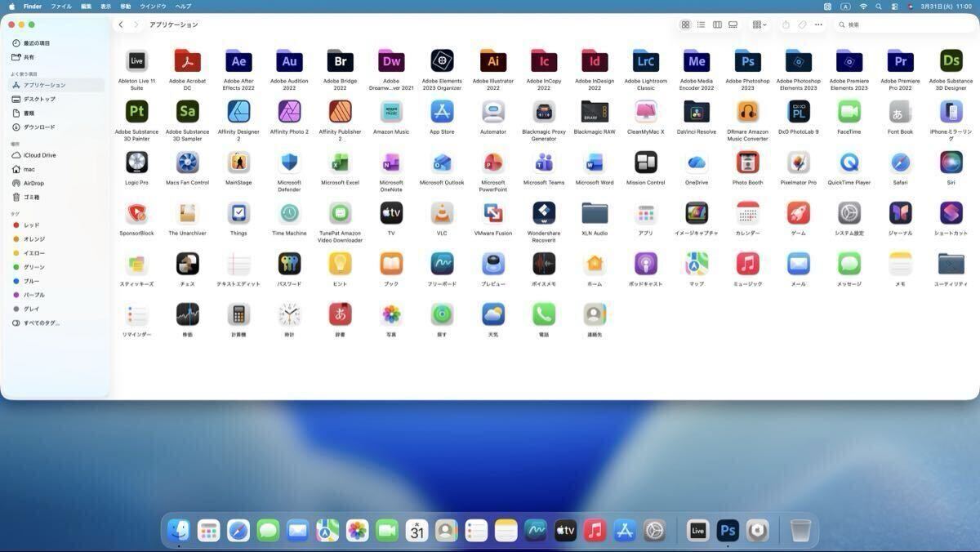Open the group-by dropdown in Finder toolbar
Viewport: 980px width, 552px height.
pos(759,24)
